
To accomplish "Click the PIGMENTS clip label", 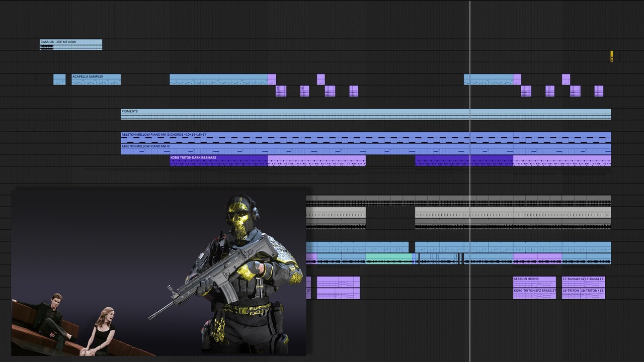I will pos(129,111).
